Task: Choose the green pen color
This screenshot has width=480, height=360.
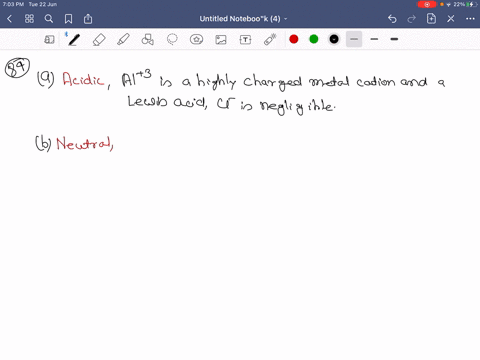Action: tap(314, 39)
